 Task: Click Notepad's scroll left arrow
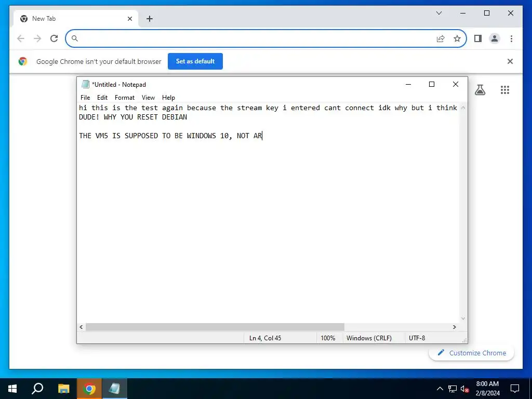click(81, 327)
